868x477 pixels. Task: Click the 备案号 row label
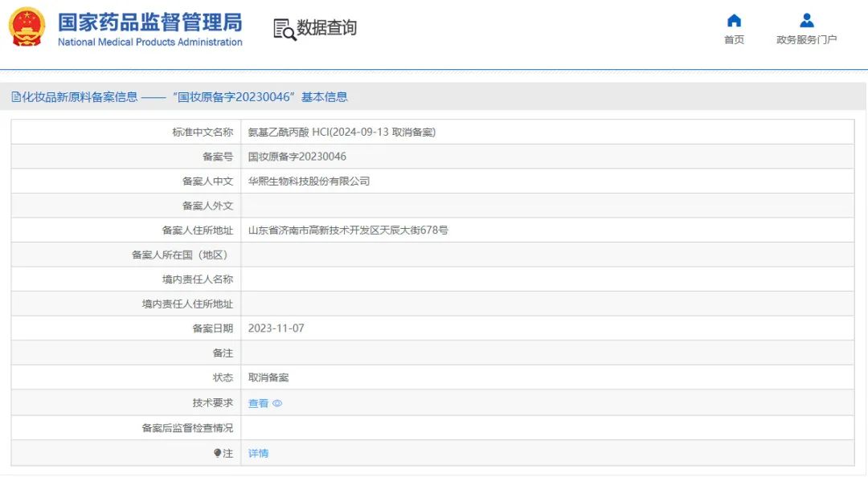[x=218, y=157]
